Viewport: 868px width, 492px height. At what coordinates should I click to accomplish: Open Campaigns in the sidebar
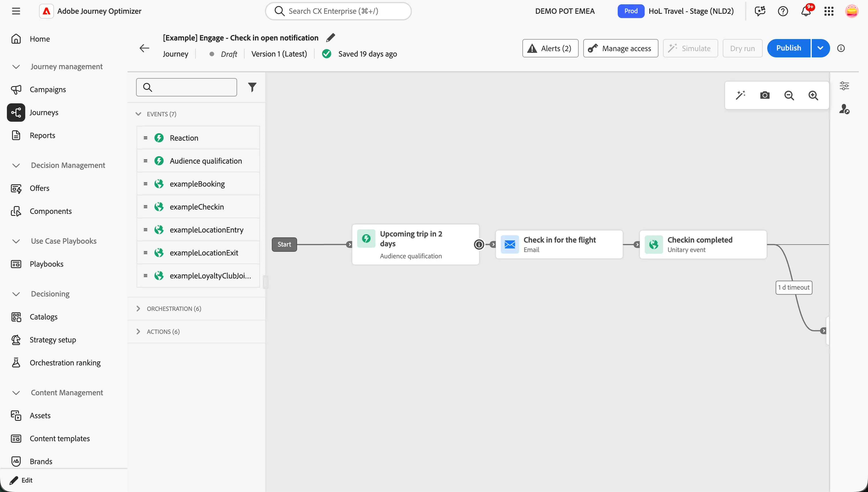(x=48, y=90)
